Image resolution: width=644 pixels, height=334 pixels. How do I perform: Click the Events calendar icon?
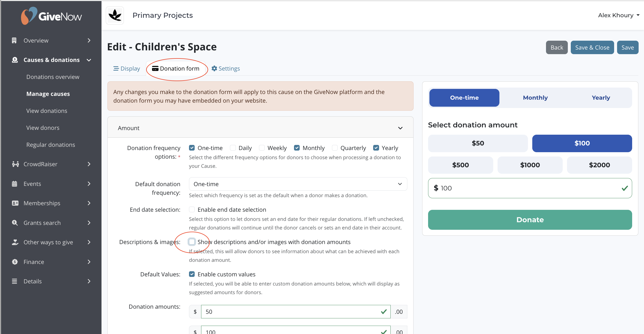[x=15, y=184]
